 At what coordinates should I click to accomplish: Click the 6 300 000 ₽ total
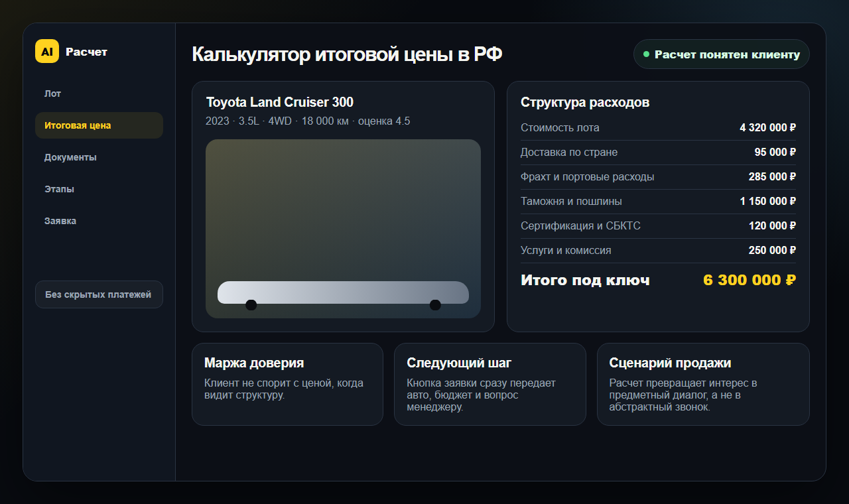(x=750, y=280)
